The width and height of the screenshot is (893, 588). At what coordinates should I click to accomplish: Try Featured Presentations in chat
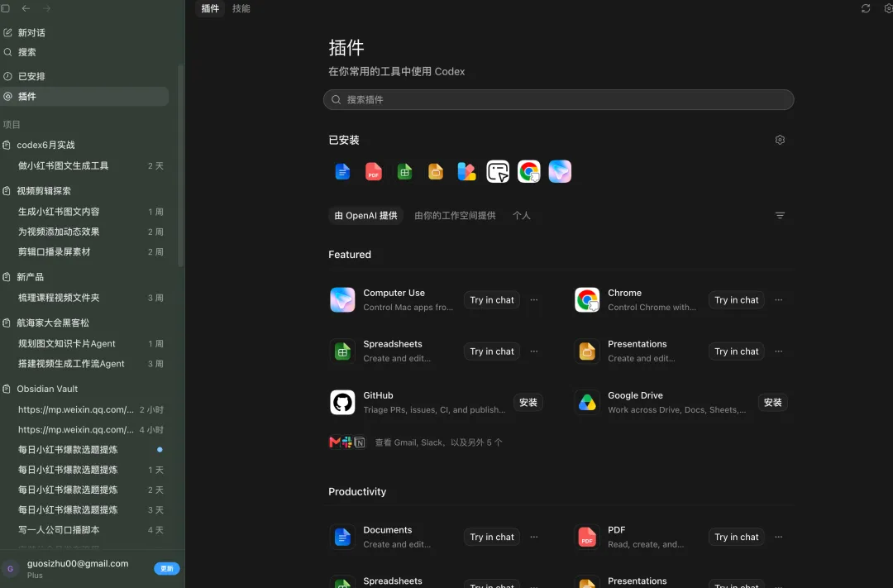tap(737, 351)
